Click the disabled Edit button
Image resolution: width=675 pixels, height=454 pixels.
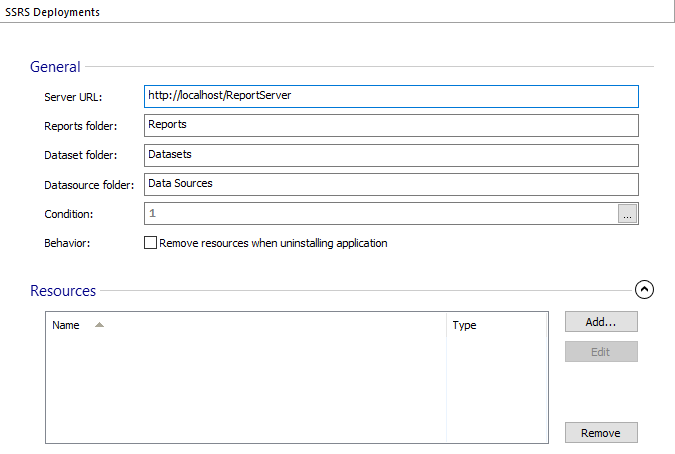click(x=601, y=352)
